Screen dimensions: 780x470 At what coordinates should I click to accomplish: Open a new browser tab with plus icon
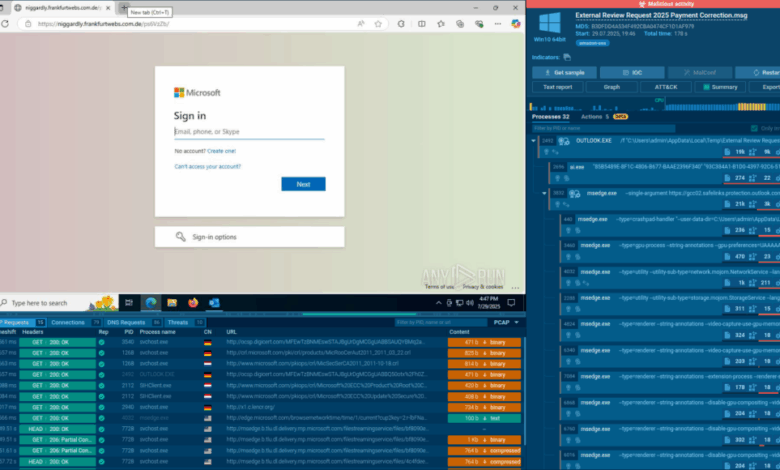124,7
